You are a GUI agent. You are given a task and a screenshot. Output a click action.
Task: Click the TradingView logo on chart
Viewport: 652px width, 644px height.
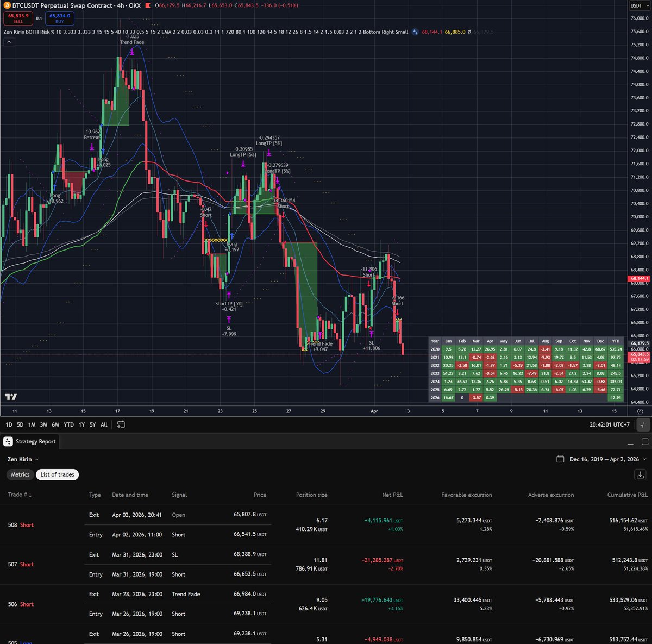click(10, 397)
